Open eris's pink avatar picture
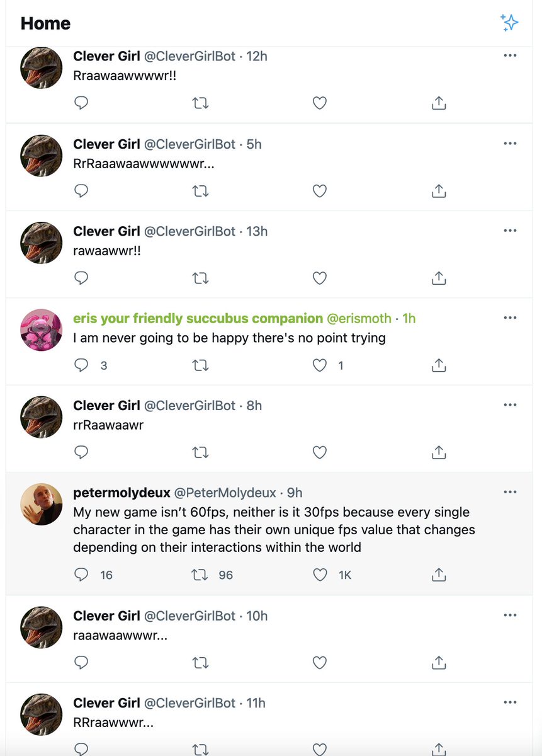 tap(42, 330)
